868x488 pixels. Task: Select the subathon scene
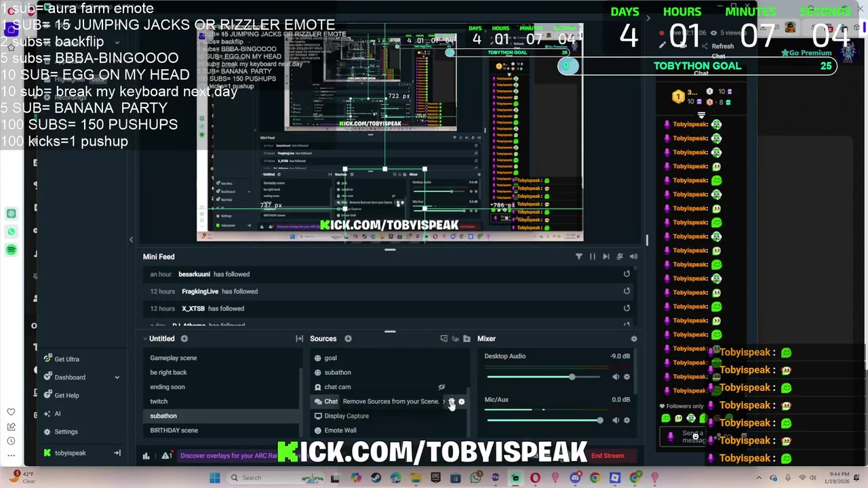[x=163, y=416]
